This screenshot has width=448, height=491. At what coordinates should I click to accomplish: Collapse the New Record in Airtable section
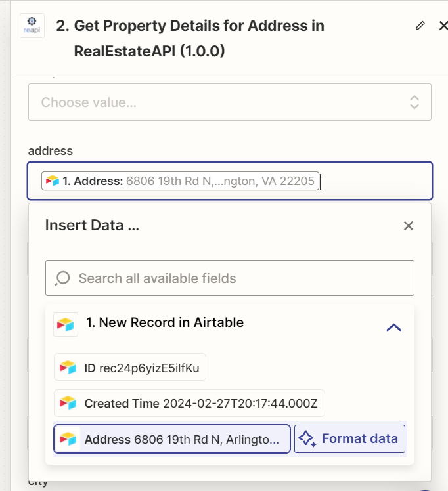pos(393,328)
